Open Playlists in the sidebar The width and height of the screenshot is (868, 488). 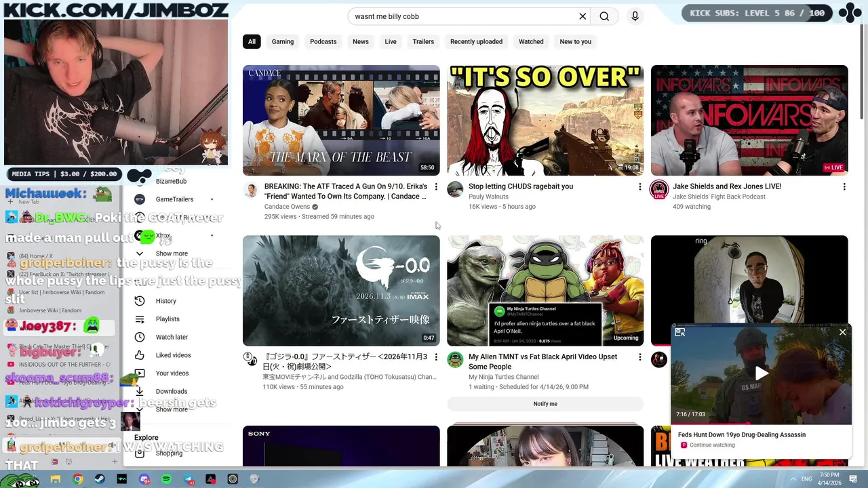click(167, 319)
